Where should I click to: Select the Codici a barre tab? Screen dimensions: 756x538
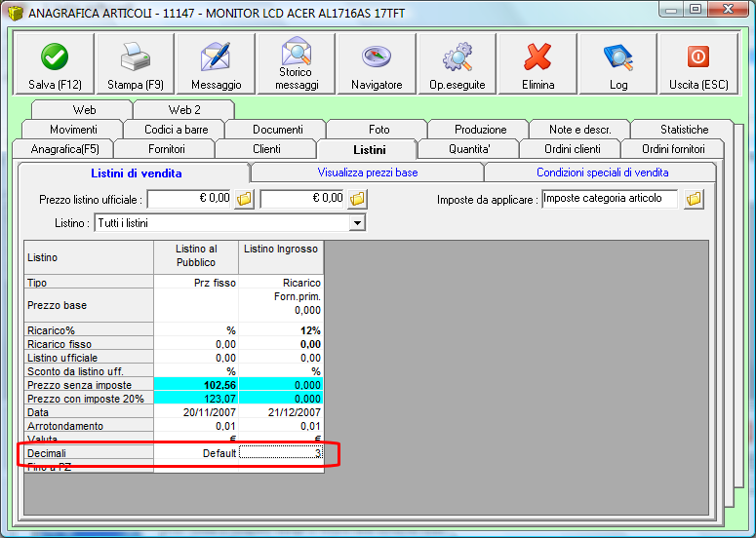pyautogui.click(x=176, y=130)
